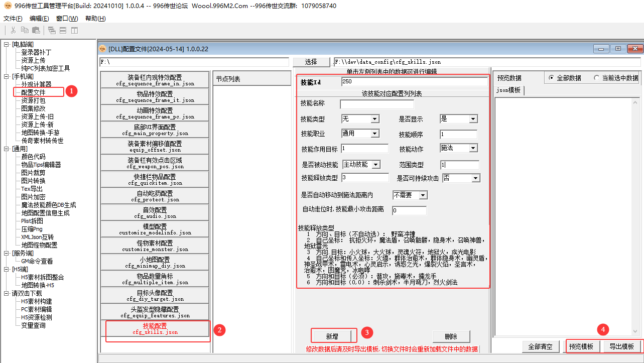Expand the 是否被动技能 combo box
644x363 pixels.
pos(375,165)
